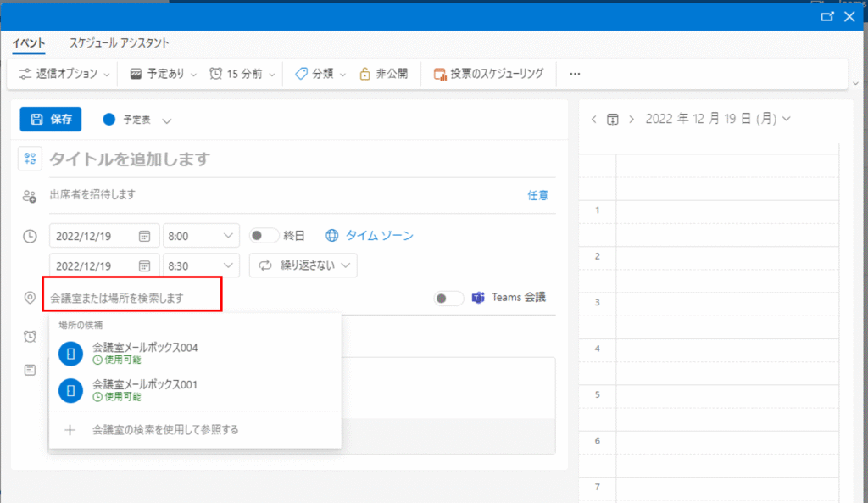The image size is (868, 503).
Task: Click the タイム ゾーン link
Action: (x=370, y=236)
